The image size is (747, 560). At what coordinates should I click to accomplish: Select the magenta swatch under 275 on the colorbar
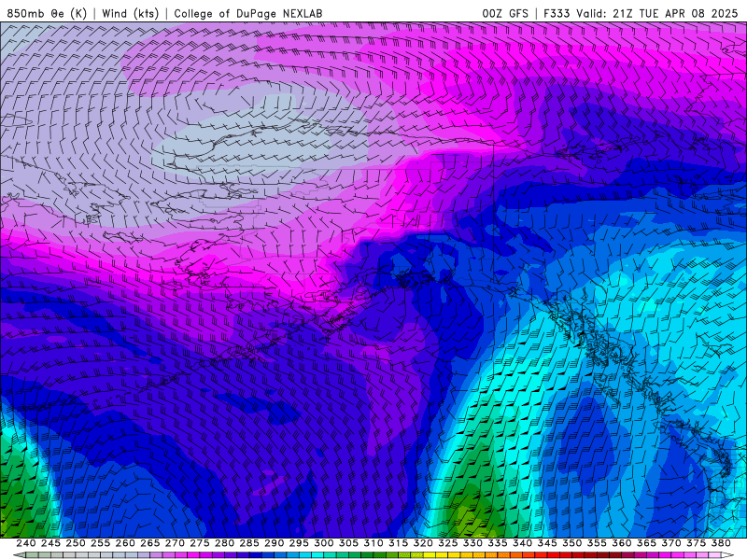(x=193, y=555)
